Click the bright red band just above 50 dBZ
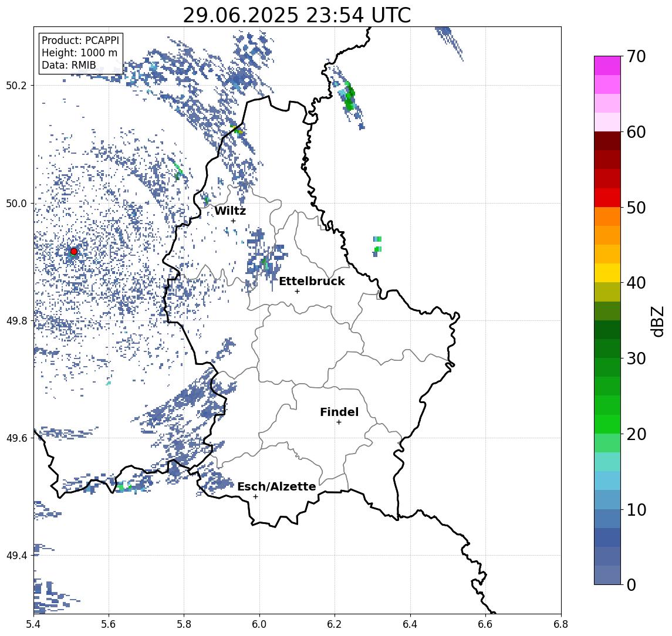The height and width of the screenshot is (636, 672). click(607, 198)
